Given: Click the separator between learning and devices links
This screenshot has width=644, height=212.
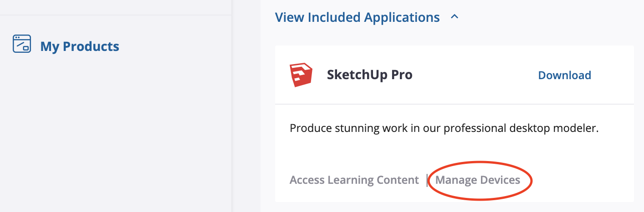Looking at the screenshot, I should [427, 180].
